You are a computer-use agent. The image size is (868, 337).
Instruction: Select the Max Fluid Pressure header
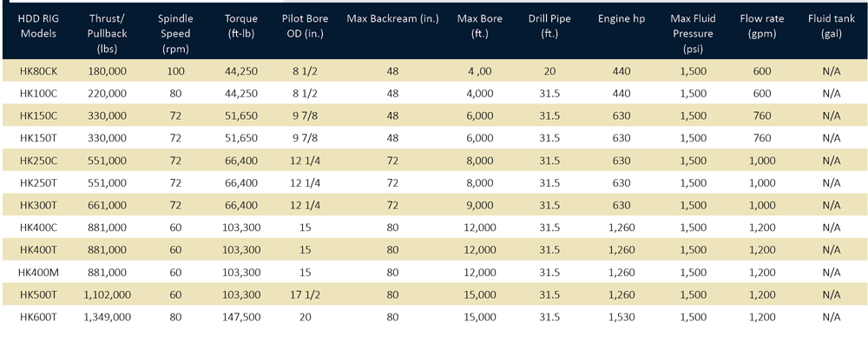(693, 33)
